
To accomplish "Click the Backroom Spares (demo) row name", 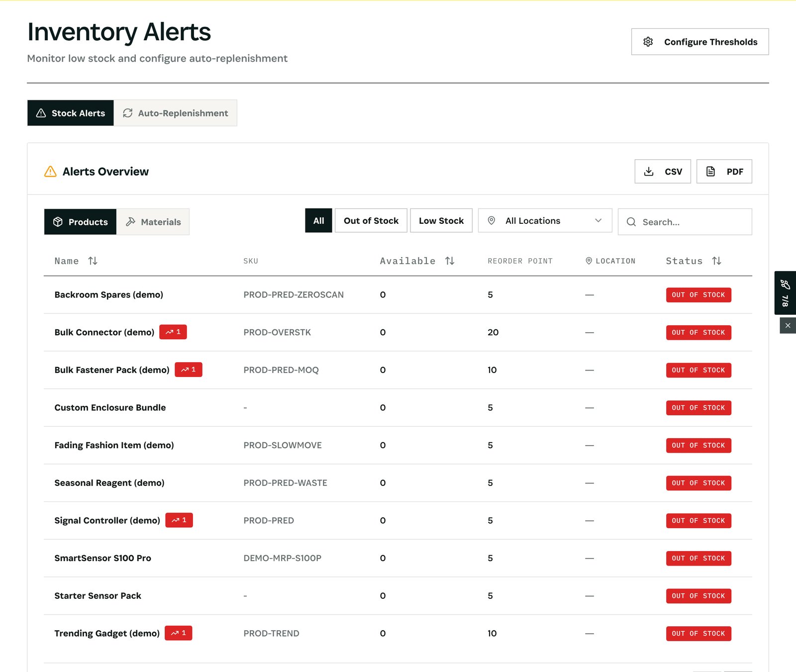I will tap(109, 294).
